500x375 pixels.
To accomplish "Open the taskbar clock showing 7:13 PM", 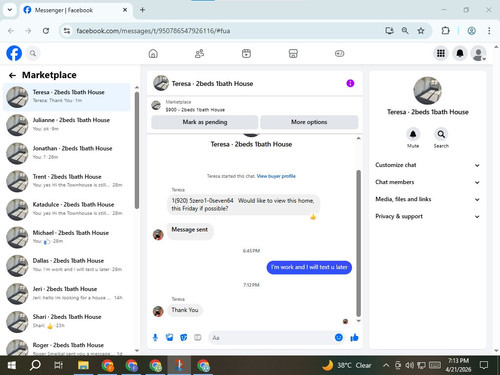I will [458, 365].
